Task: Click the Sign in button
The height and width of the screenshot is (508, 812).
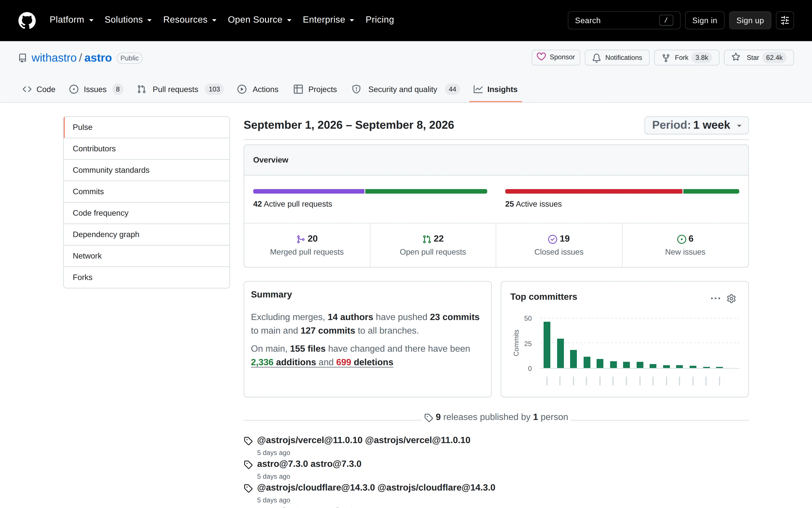Action: point(704,21)
